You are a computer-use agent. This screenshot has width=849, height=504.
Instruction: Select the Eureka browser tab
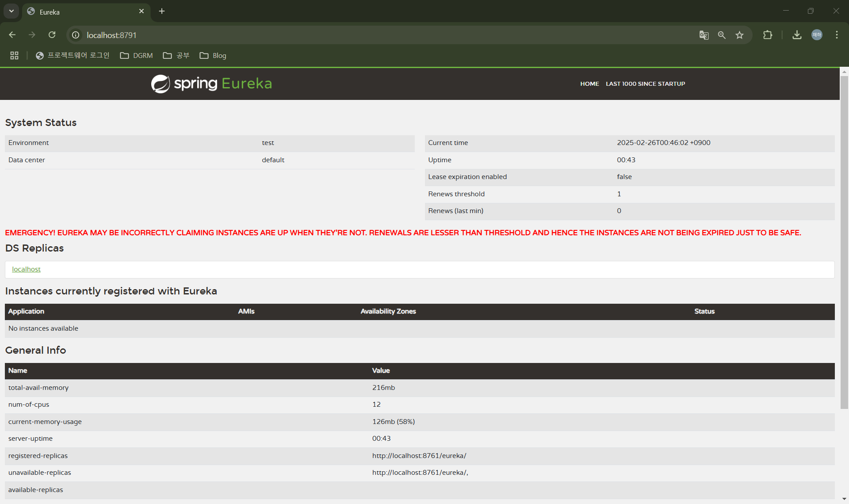(86, 12)
